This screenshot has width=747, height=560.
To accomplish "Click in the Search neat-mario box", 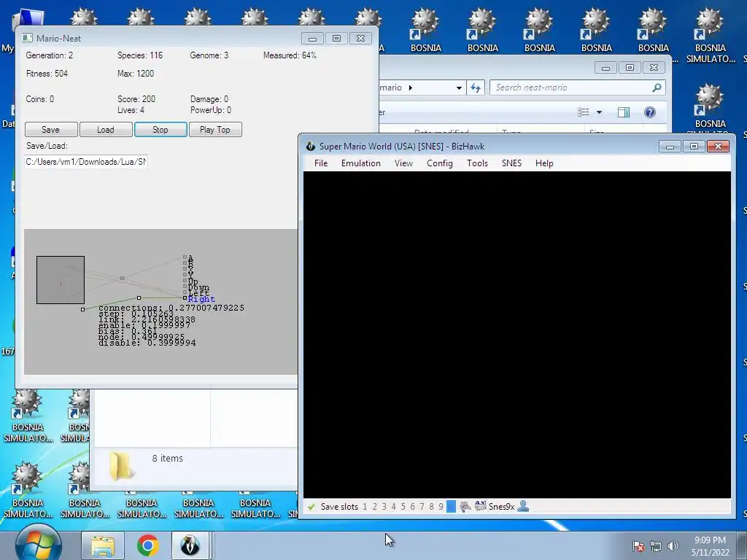I will pos(572,87).
